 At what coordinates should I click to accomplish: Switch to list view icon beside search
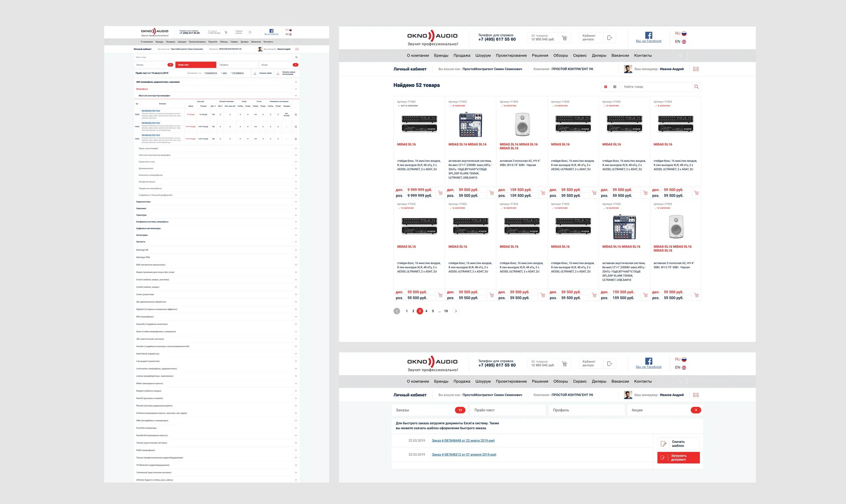point(615,87)
